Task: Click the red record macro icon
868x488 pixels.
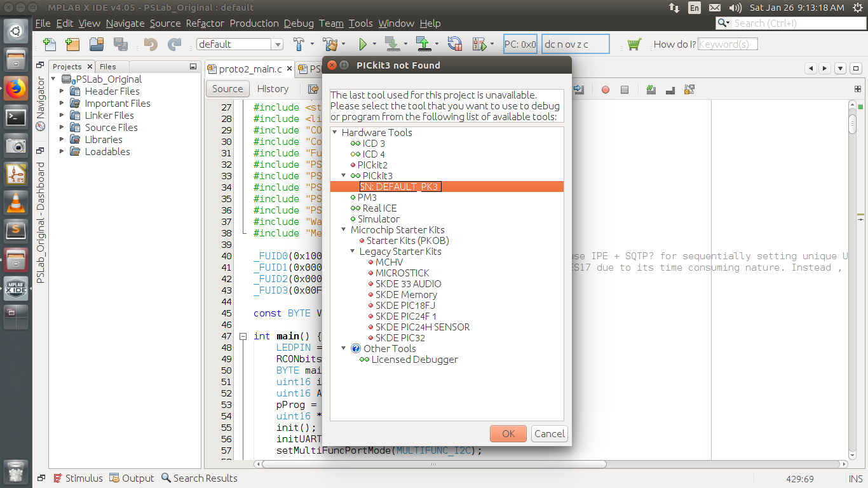Action: click(x=606, y=90)
